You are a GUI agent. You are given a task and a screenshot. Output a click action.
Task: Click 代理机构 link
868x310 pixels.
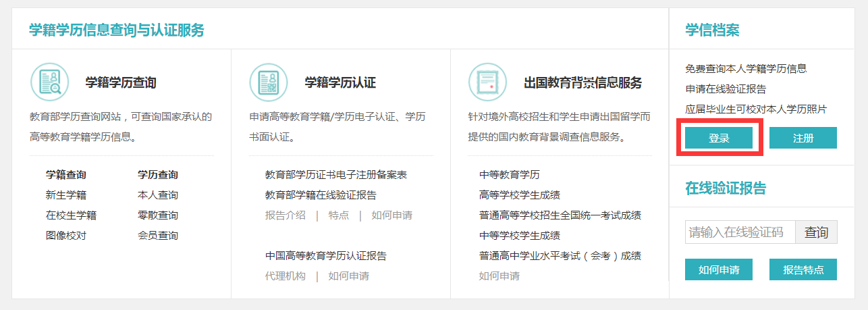(286, 276)
